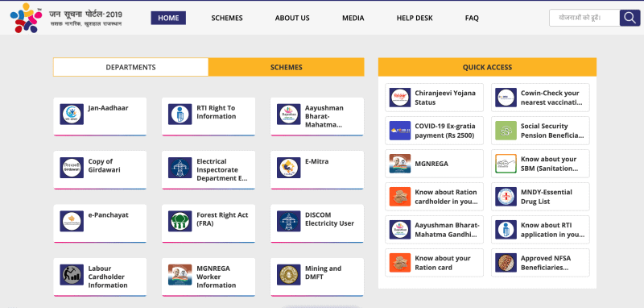This screenshot has width=644, height=308.
Task: Open the MNDY-Essential Drug List icon
Action: tap(506, 197)
